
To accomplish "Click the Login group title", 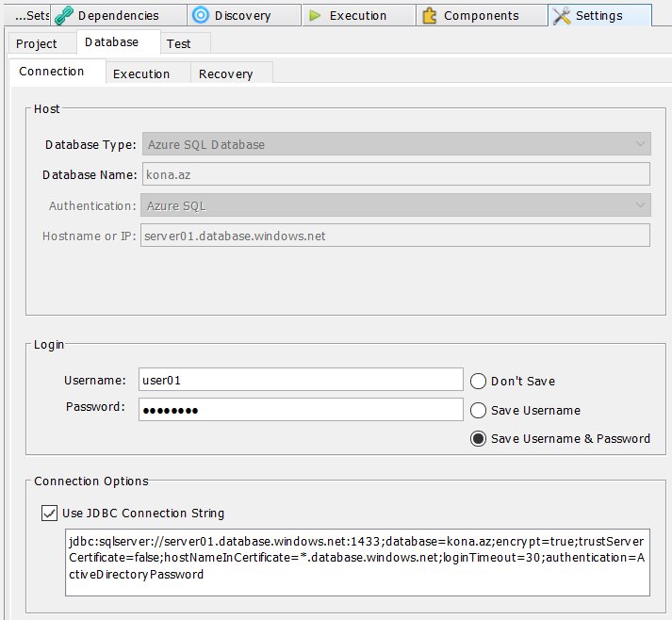I will 49,345.
